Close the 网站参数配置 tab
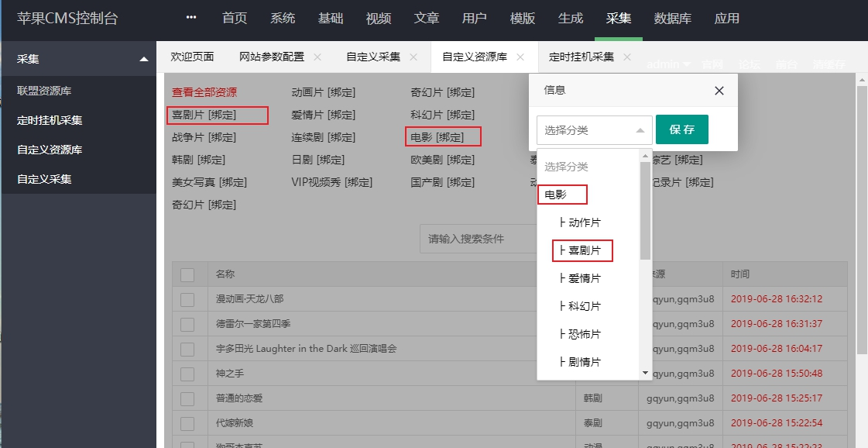This screenshot has height=448, width=868. [317, 57]
